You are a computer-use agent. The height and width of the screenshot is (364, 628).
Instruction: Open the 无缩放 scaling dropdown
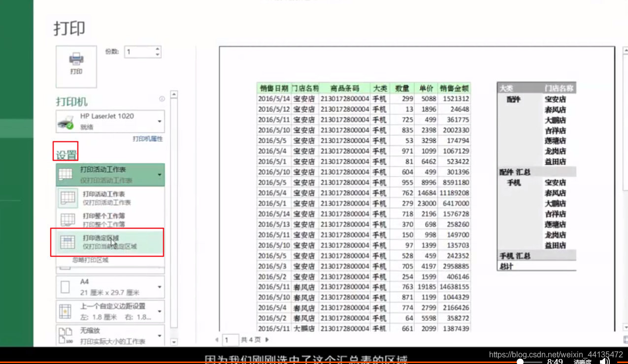110,335
